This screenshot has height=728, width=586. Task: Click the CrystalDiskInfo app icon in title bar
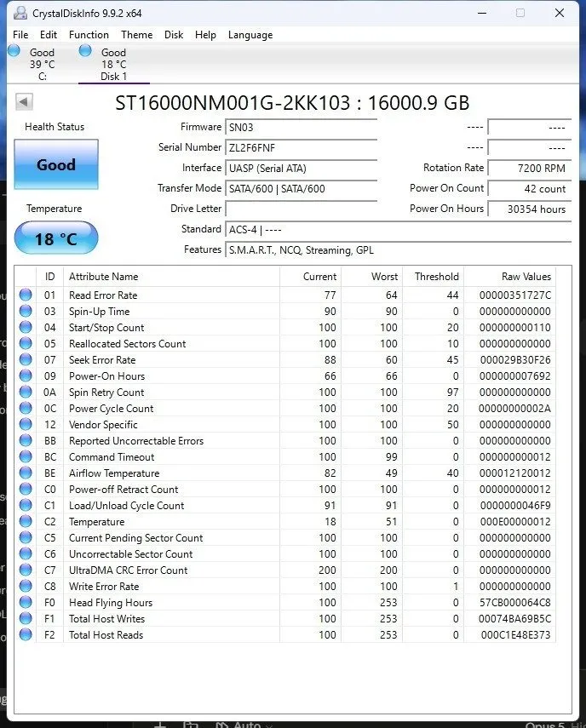pyautogui.click(x=20, y=13)
